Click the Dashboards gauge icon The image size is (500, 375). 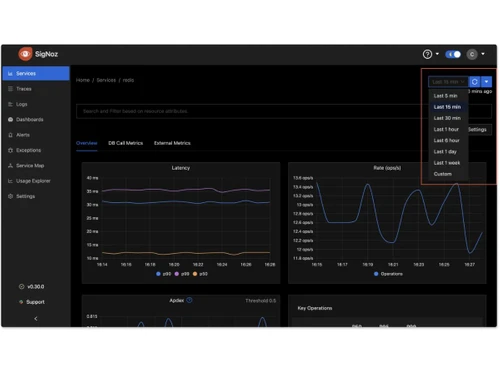[10, 119]
